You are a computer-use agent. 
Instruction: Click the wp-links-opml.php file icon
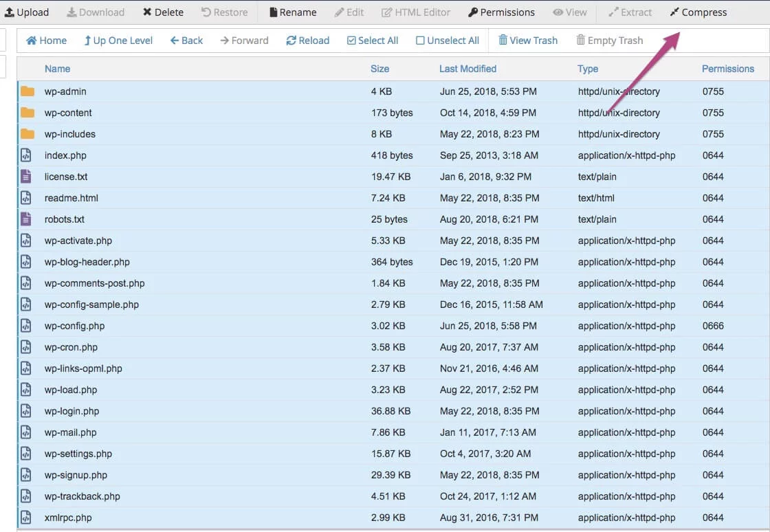pos(26,368)
